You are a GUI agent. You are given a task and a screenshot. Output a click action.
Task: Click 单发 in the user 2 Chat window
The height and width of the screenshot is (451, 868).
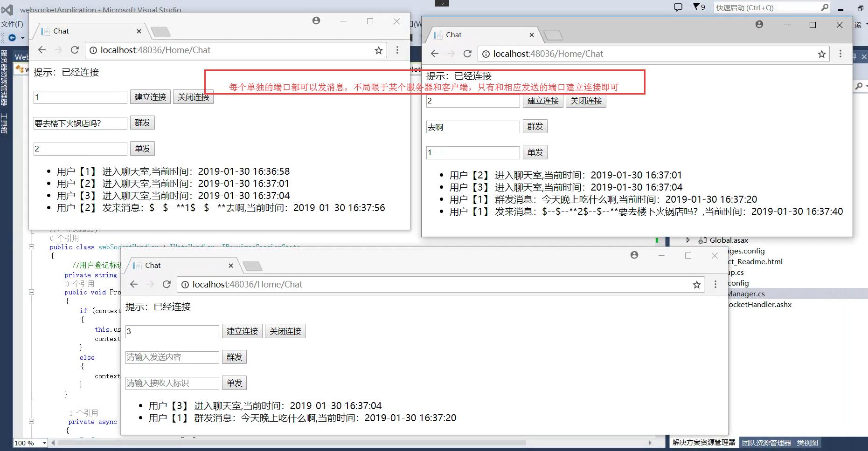[535, 152]
